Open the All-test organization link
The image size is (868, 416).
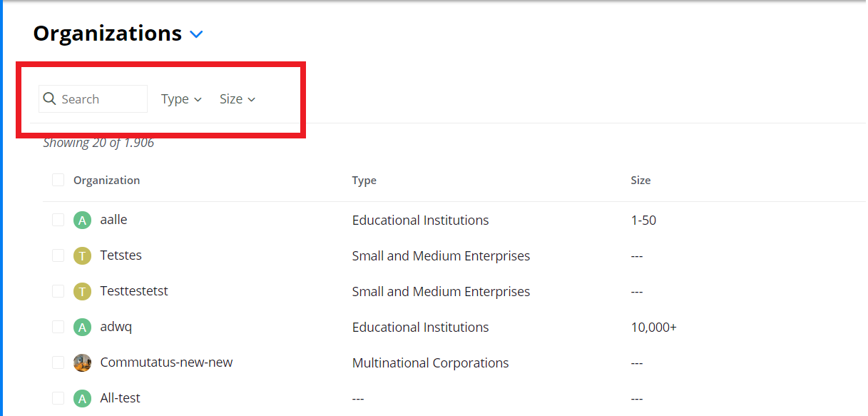click(x=121, y=398)
